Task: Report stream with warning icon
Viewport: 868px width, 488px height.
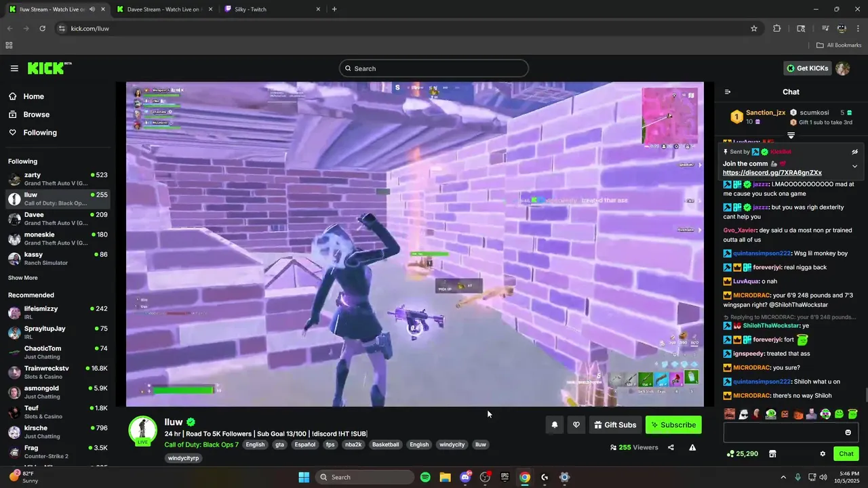Action: pos(692,447)
